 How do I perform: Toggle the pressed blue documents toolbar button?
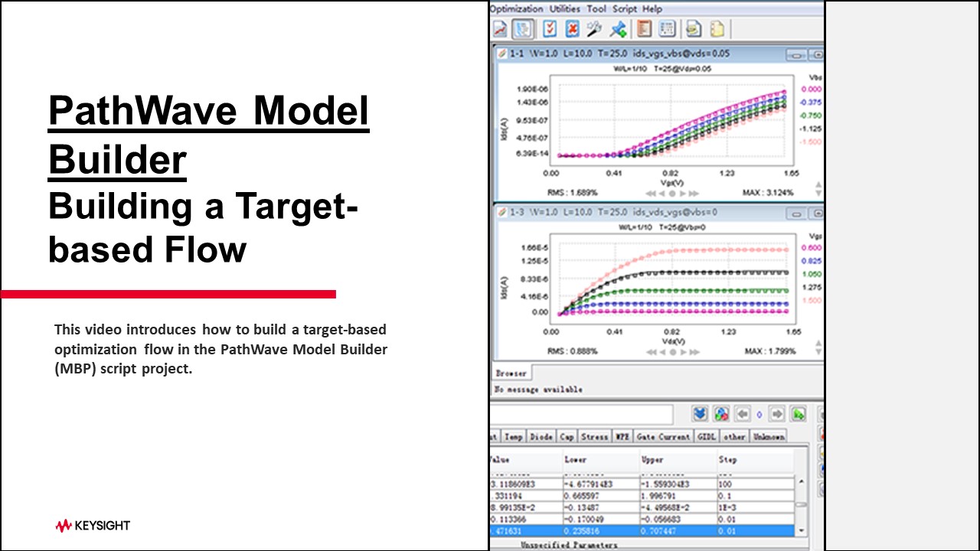[522, 29]
